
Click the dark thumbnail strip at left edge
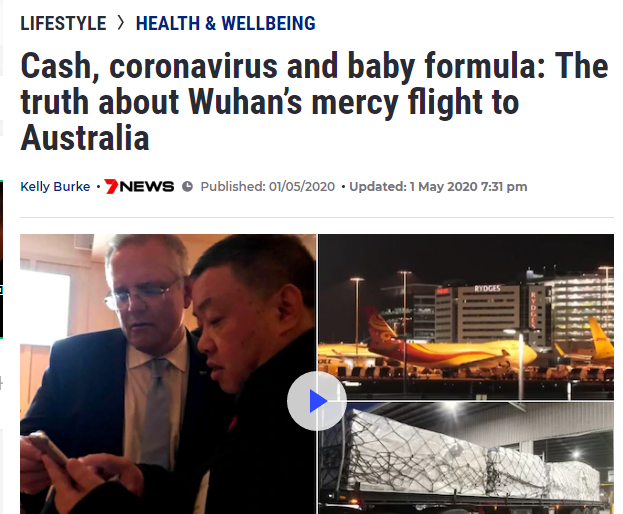(x=2, y=259)
